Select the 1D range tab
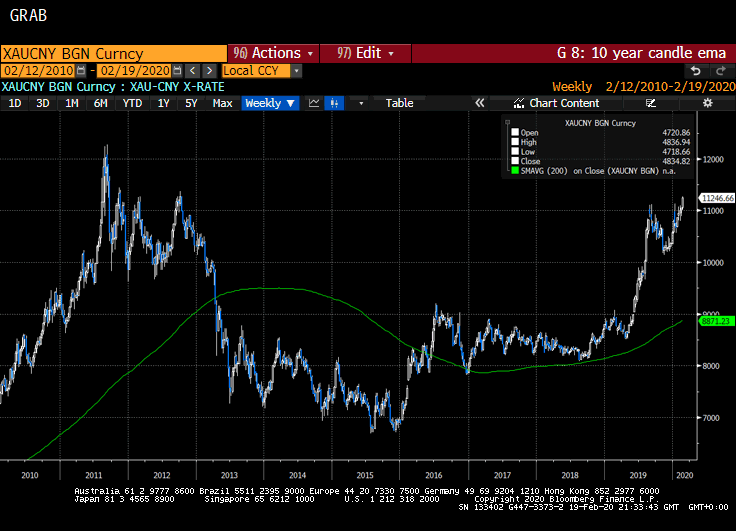The image size is (736, 531). click(15, 103)
